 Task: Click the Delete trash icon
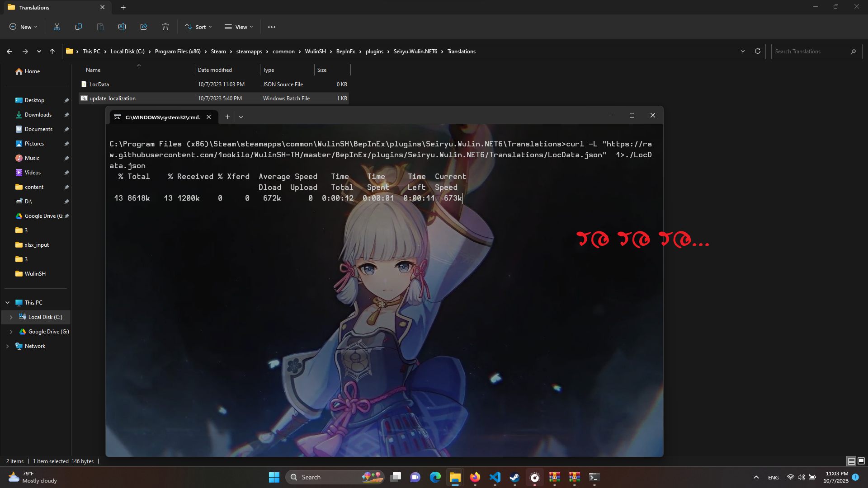(165, 27)
